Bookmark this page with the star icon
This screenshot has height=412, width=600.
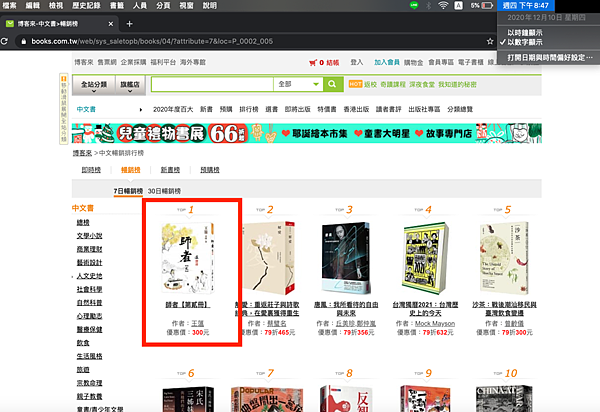pyautogui.click(x=490, y=41)
